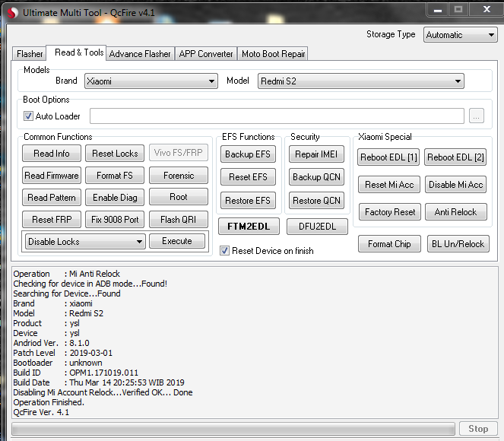
Task: Expand the Disable Locks dropdown
Action: point(85,241)
